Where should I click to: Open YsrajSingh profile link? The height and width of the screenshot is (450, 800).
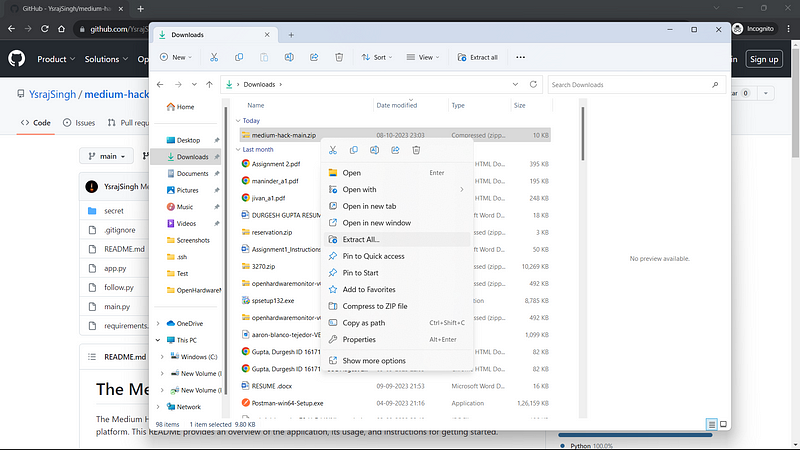point(52,94)
